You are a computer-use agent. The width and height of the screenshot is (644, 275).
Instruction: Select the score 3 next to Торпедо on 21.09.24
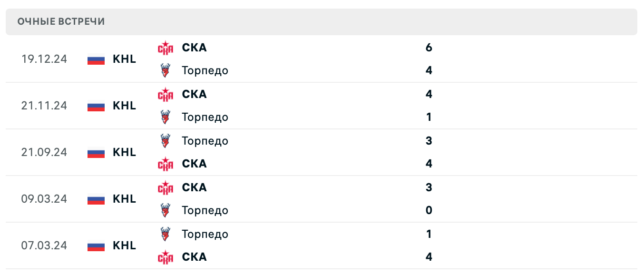pyautogui.click(x=429, y=141)
